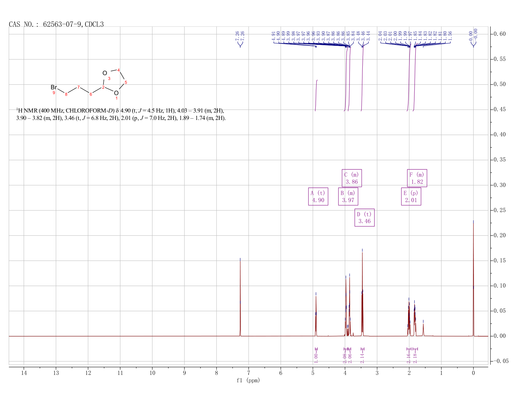Click the TMS peak at 0 ppm
Image resolution: width=532 pixels, height=411 pixels.
click(x=473, y=279)
